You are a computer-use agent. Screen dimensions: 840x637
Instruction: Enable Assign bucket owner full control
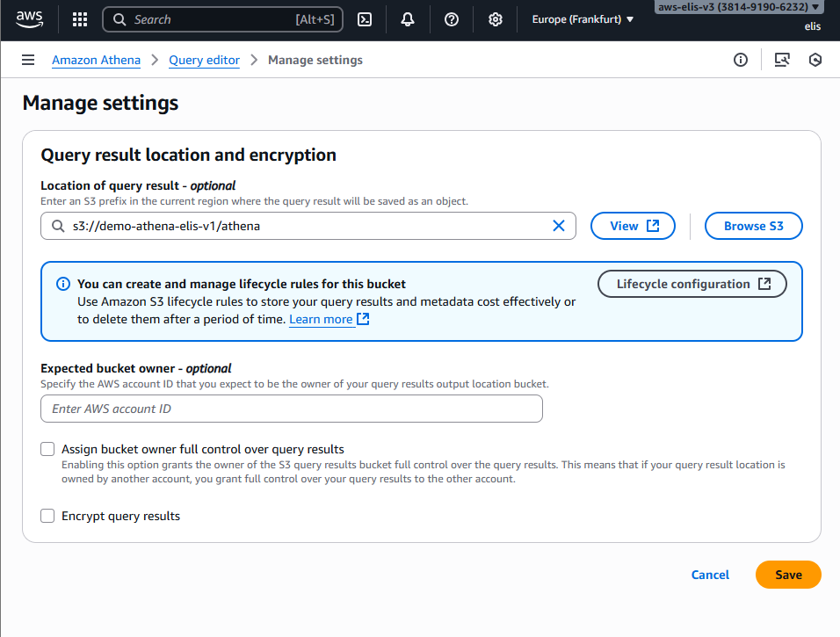pos(47,449)
